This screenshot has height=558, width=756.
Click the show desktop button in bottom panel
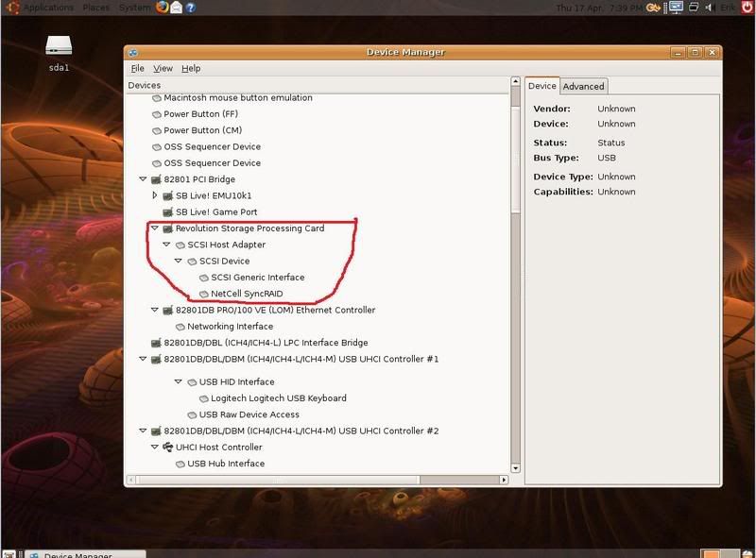9,554
